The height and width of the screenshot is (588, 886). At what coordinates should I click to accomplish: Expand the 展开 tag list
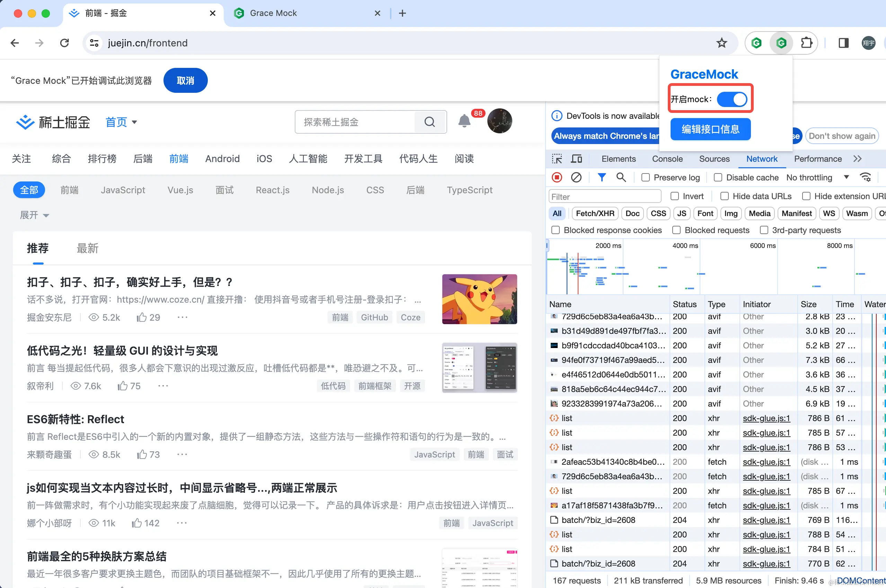34,215
